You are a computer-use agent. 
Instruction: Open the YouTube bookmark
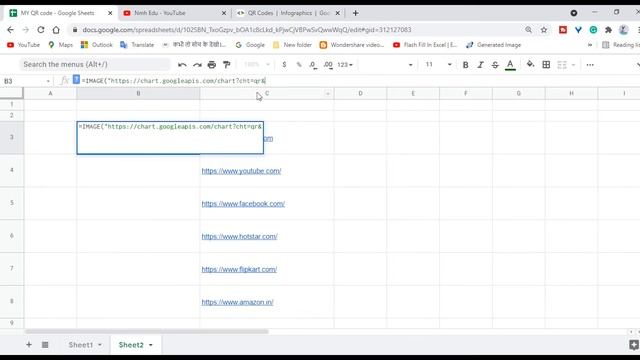coord(24,45)
